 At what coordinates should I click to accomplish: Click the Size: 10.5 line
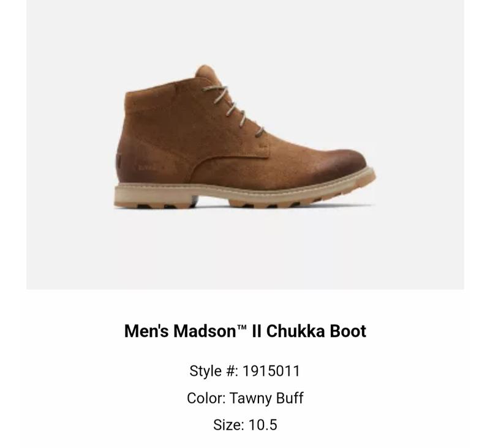pyautogui.click(x=245, y=425)
